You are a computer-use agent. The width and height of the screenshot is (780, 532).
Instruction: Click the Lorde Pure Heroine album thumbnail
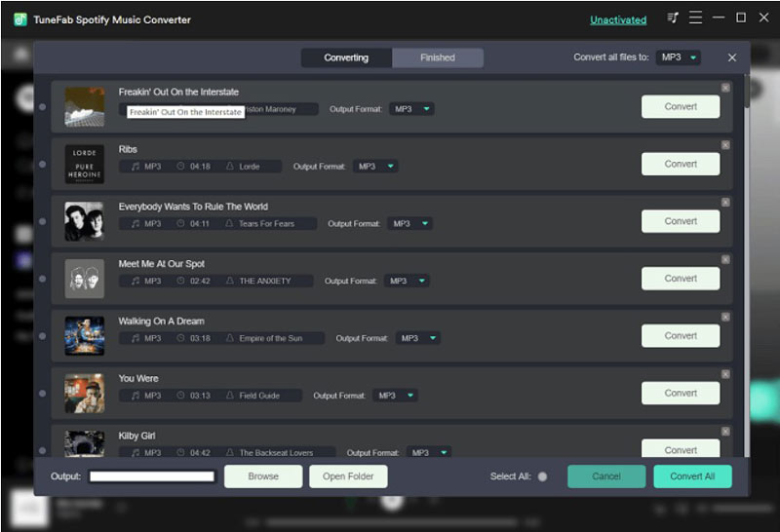[x=85, y=164]
